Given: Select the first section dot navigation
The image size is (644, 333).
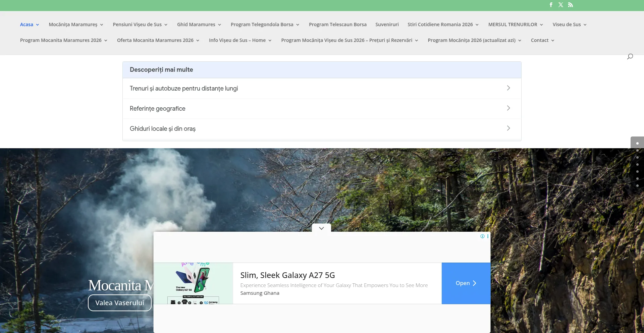Looking at the screenshot, I should 637,144.
